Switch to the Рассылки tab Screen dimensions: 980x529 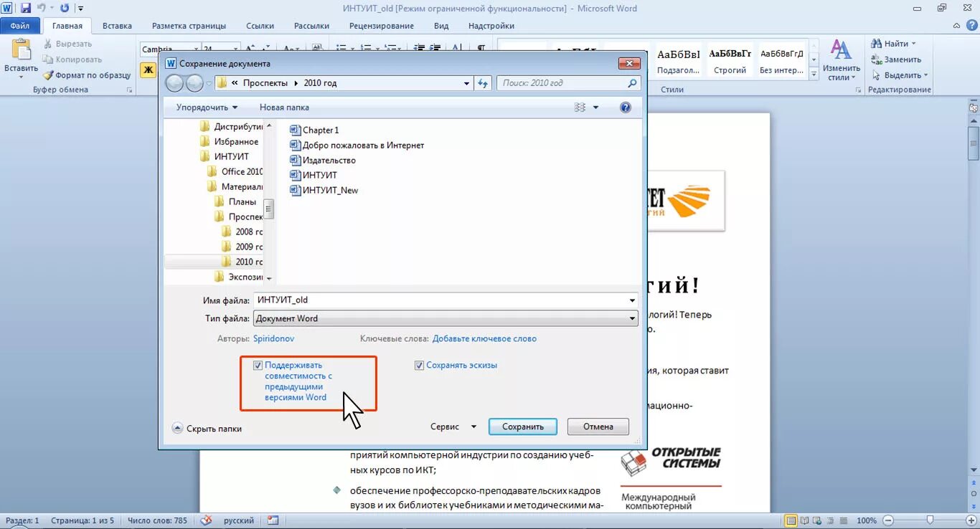[311, 26]
